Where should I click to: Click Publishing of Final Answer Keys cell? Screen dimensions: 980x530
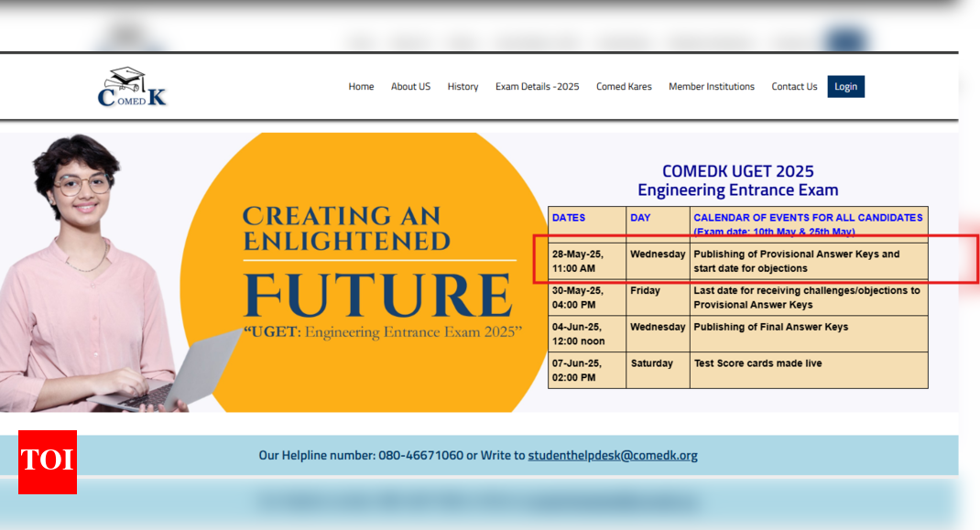809,334
